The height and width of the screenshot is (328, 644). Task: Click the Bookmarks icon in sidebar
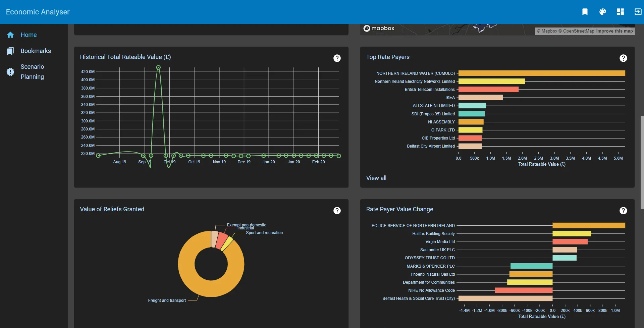[x=10, y=51]
